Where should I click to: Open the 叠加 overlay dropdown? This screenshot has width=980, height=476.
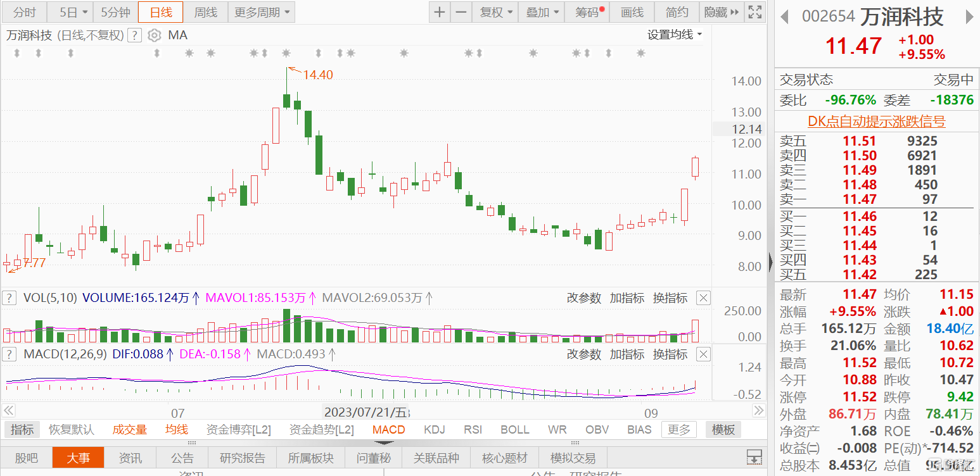pos(543,12)
